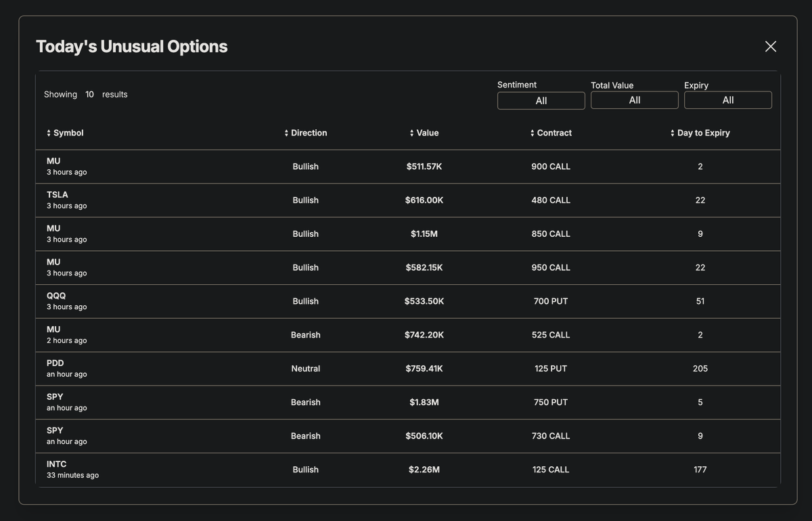Click the 750 PUT contract cell

[x=551, y=403]
